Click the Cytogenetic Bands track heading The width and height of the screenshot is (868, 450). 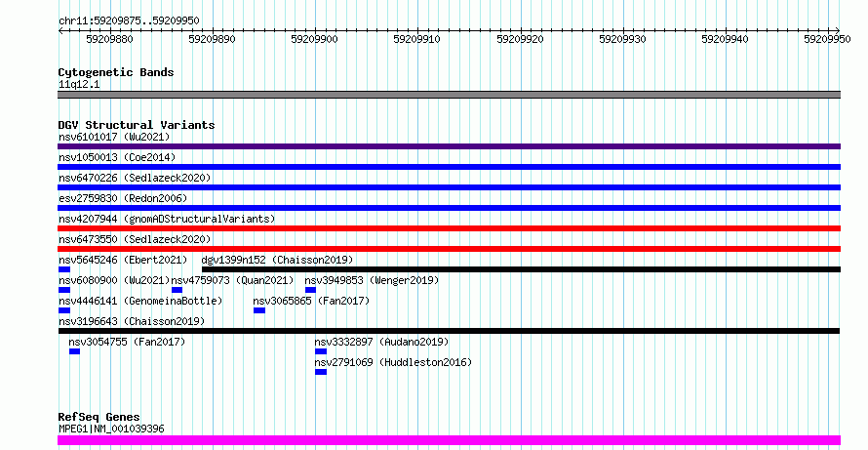click(x=116, y=72)
